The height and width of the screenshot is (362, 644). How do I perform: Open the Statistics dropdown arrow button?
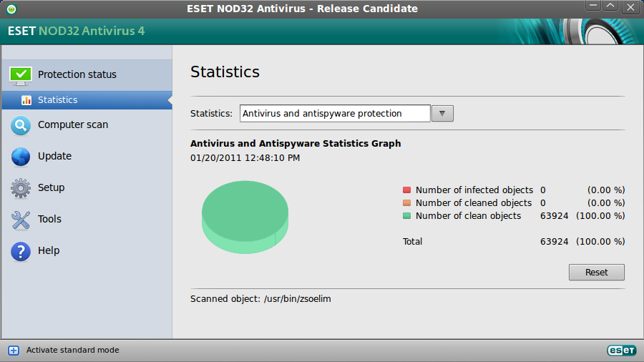(443, 114)
